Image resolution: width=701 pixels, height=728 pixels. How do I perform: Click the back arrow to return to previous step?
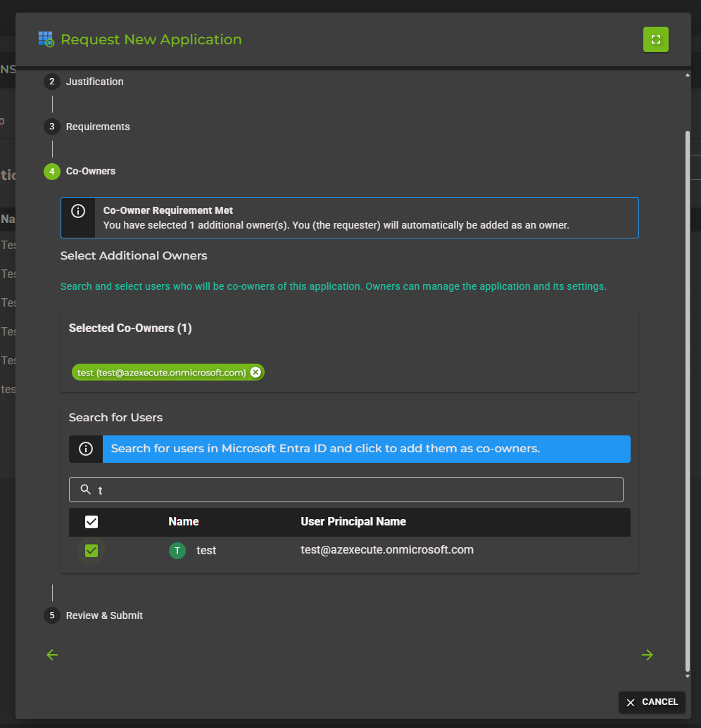click(x=52, y=655)
